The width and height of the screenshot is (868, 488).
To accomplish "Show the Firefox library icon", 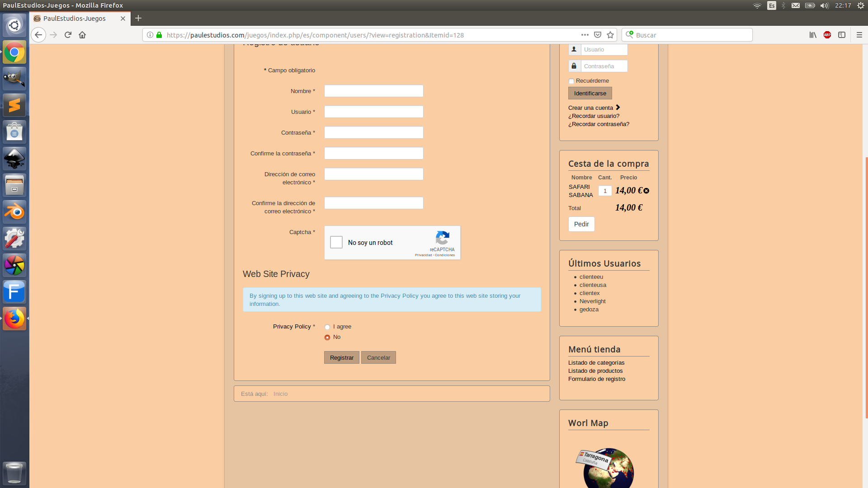I will (813, 35).
